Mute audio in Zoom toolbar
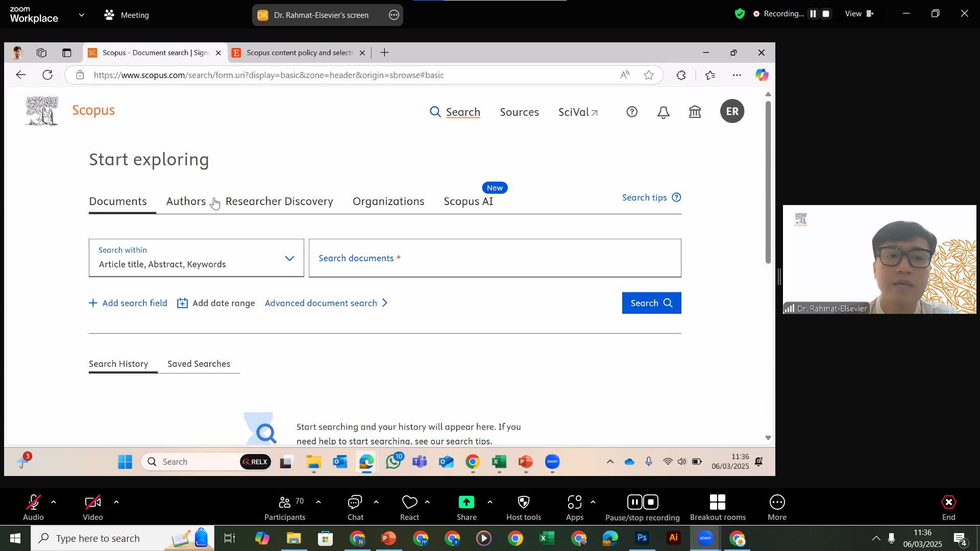Screen dimensions: 980x551 [33, 508]
